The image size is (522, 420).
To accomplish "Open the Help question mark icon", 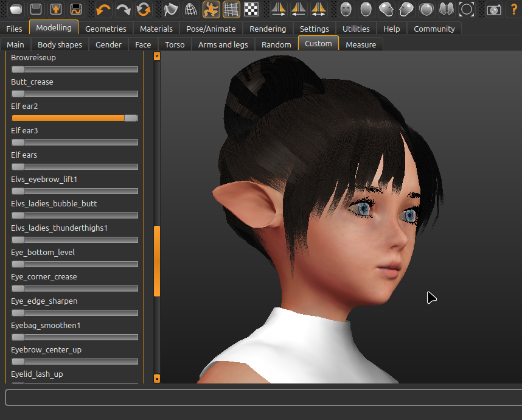I will (514, 9).
